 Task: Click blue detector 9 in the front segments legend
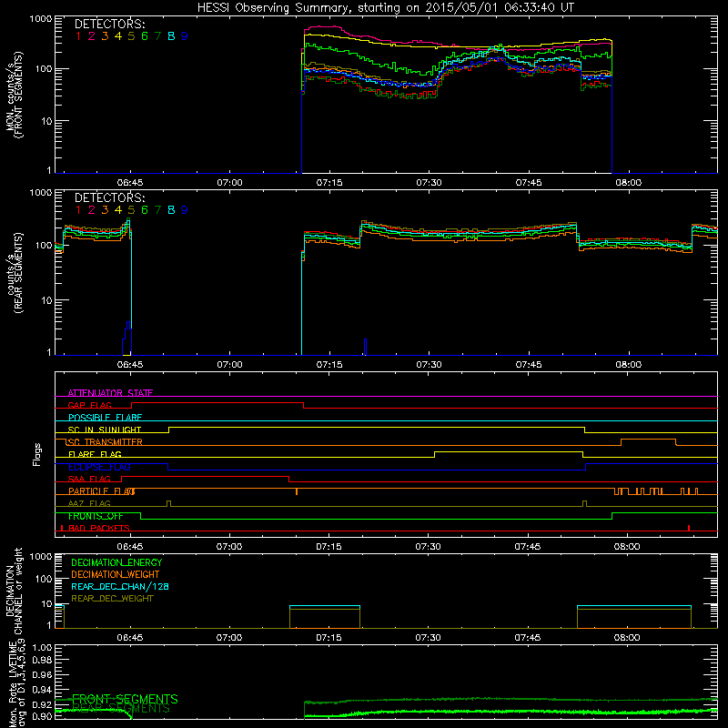tap(185, 36)
